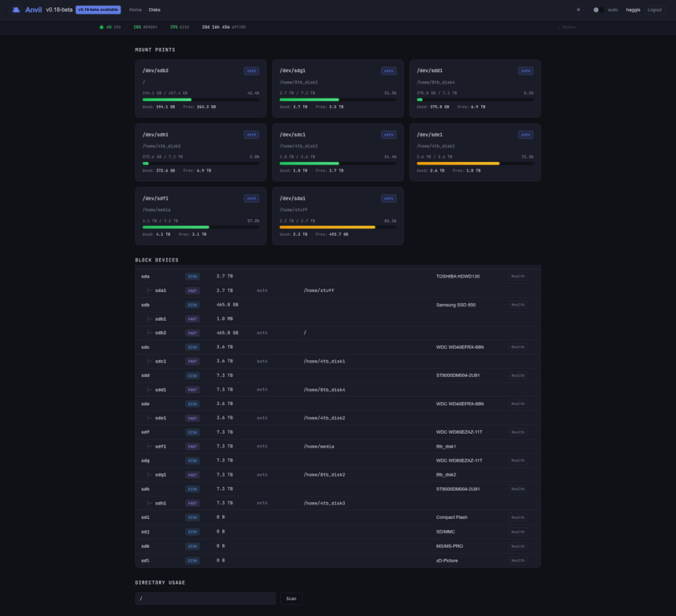Toggle the light/dark theme sun icon

(578, 10)
